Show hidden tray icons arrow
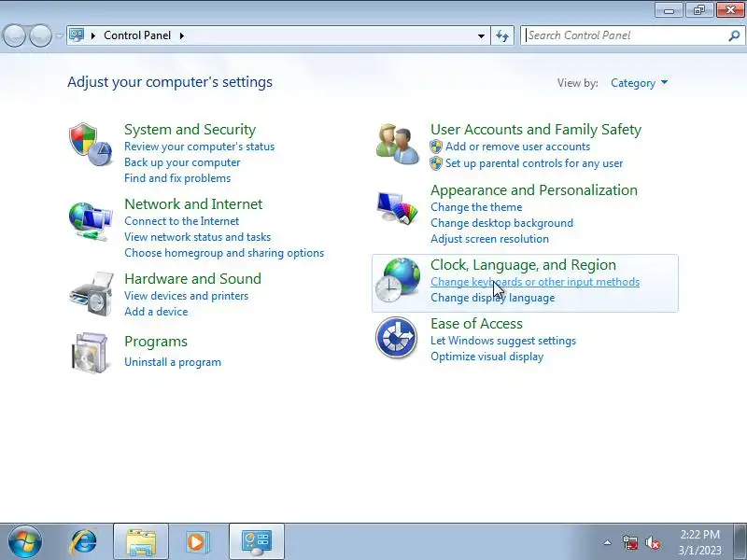 608,542
